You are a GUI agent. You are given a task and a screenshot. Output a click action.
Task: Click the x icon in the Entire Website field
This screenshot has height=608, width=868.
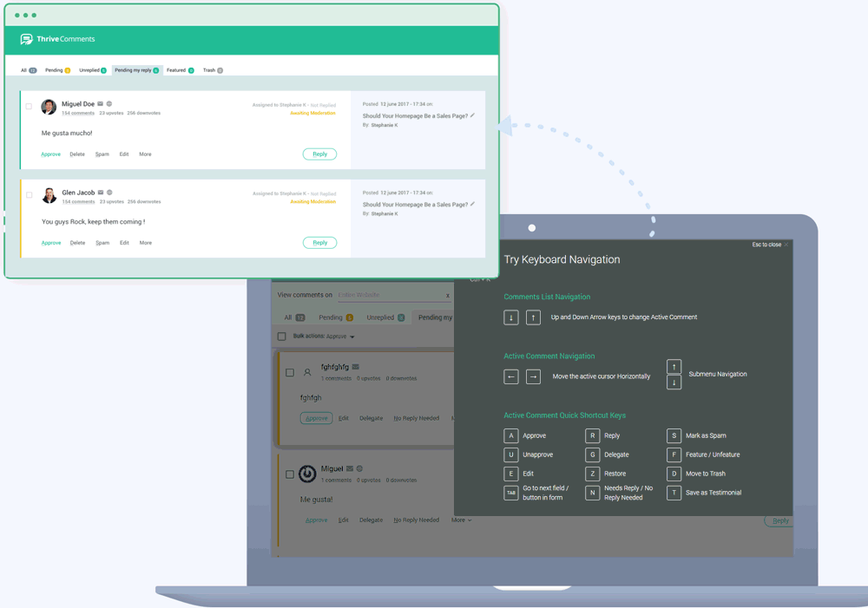point(447,296)
